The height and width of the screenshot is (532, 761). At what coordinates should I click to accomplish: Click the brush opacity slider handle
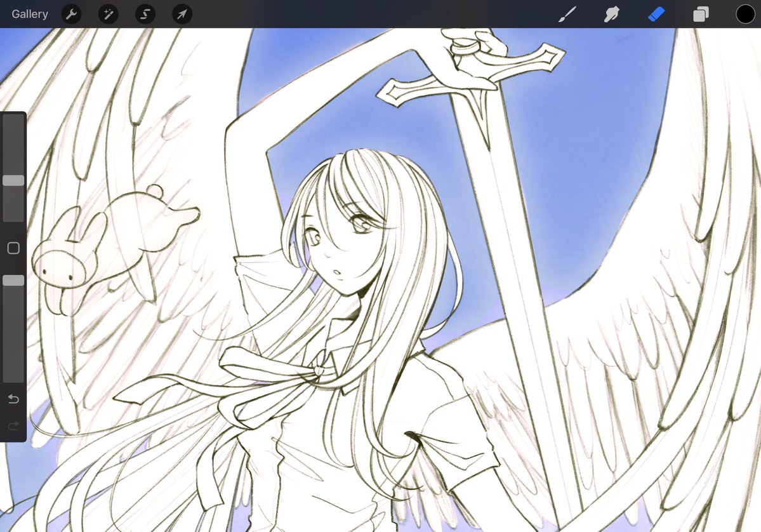(x=13, y=281)
